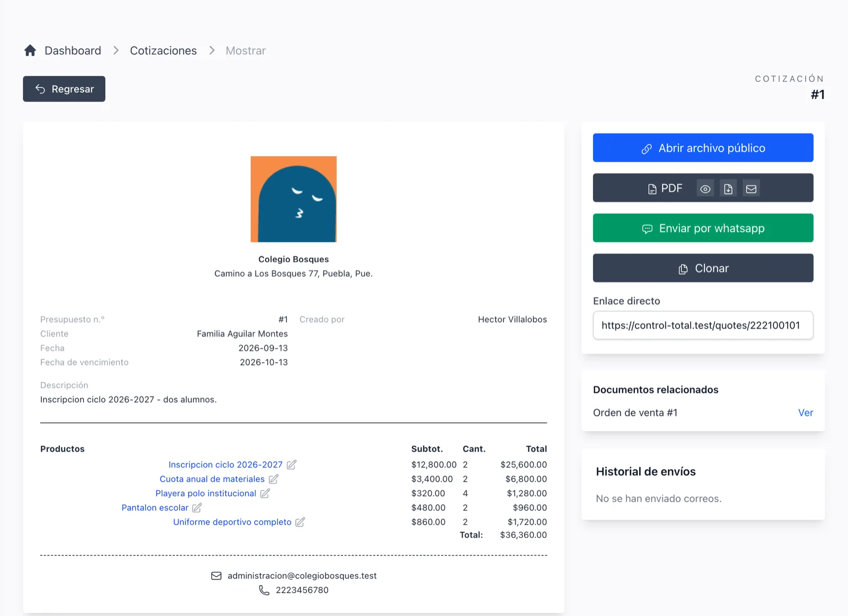Open Ver link for Orden de venta #1
The image size is (848, 616).
click(806, 412)
